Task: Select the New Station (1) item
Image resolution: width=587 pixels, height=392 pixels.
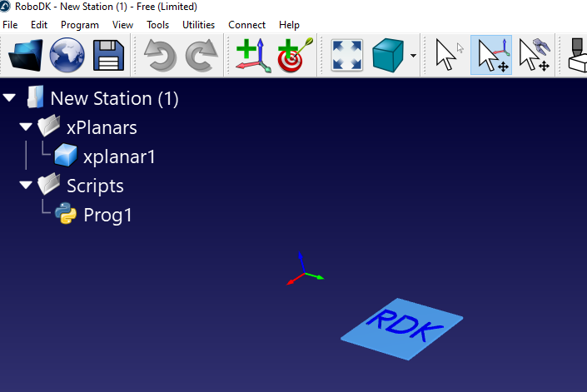Action: [x=114, y=98]
